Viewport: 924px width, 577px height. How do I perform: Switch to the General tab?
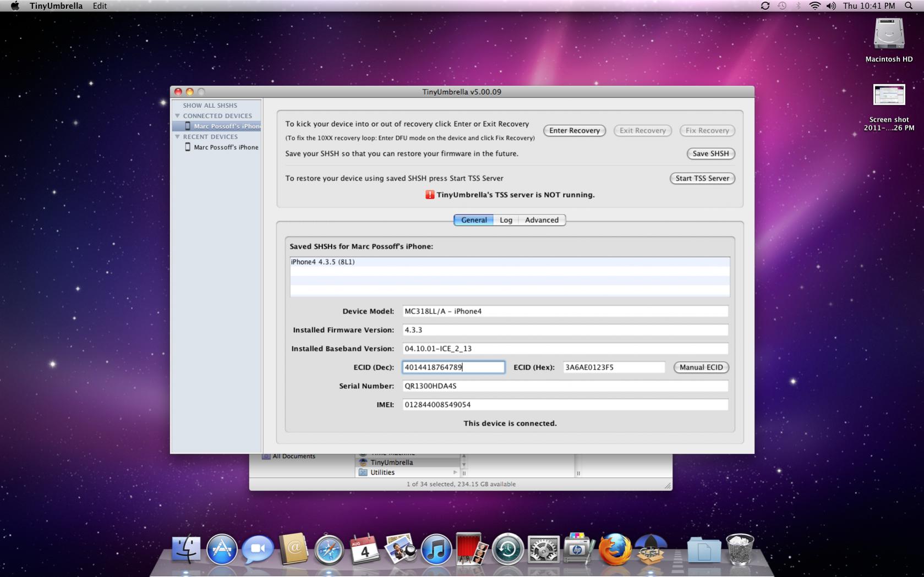click(474, 220)
